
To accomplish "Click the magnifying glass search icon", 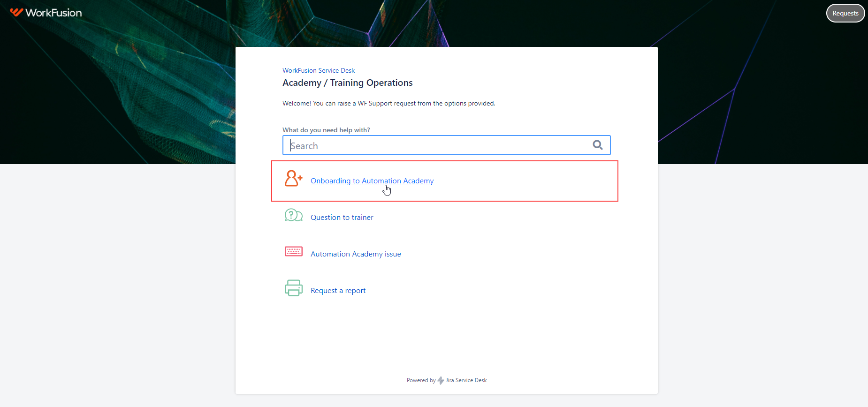I will (598, 145).
